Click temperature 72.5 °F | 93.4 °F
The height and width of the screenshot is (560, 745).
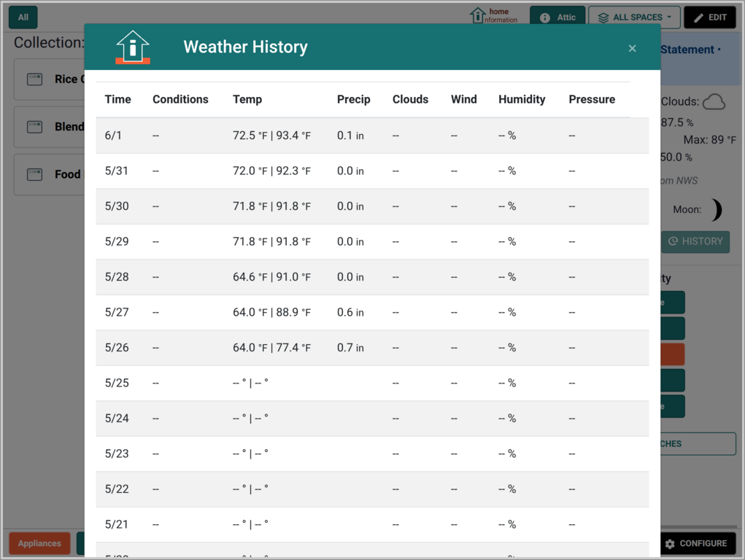tap(271, 136)
